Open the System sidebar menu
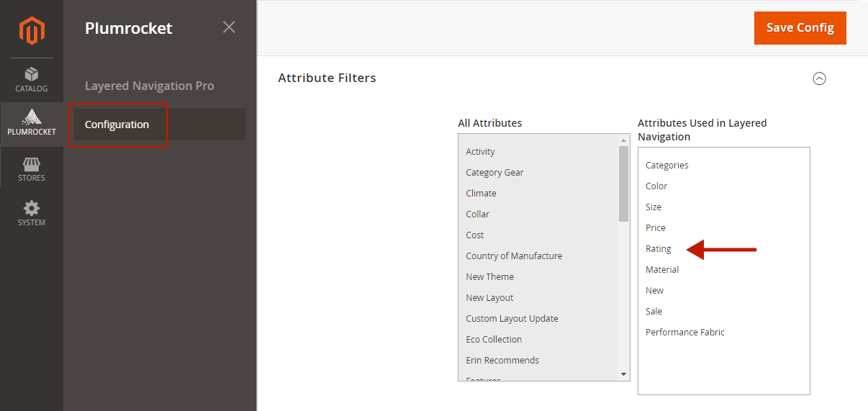This screenshot has width=868, height=411. (32, 214)
